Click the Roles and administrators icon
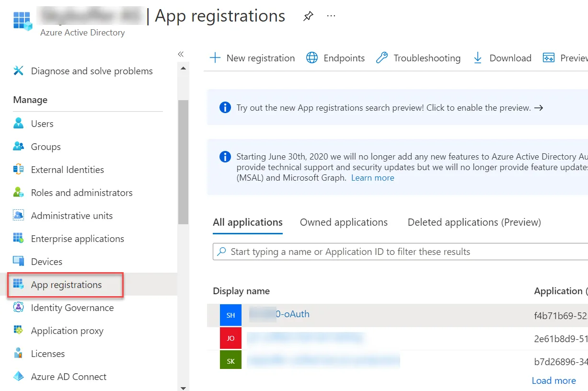 point(19,193)
